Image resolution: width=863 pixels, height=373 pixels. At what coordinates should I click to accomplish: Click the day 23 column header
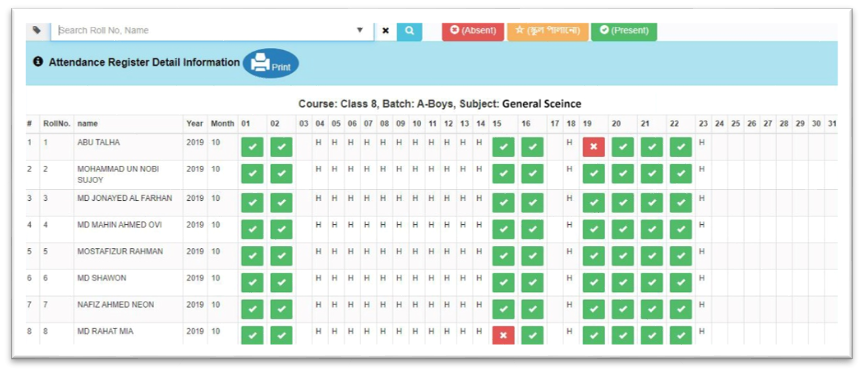[703, 124]
